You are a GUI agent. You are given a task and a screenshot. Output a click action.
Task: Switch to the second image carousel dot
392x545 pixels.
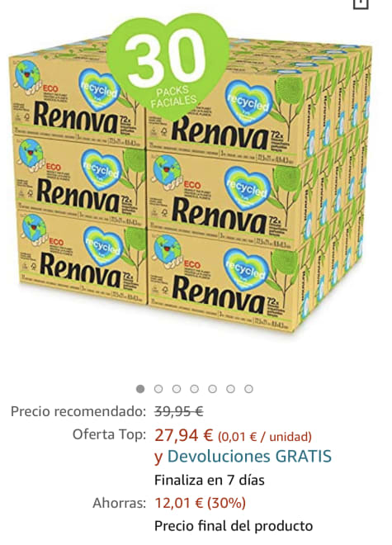click(158, 389)
